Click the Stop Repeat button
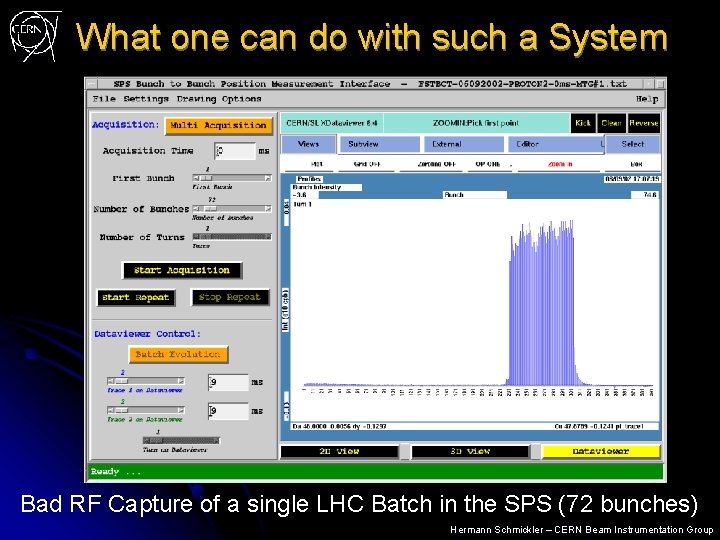This screenshot has height=540, width=720. pyautogui.click(x=230, y=298)
